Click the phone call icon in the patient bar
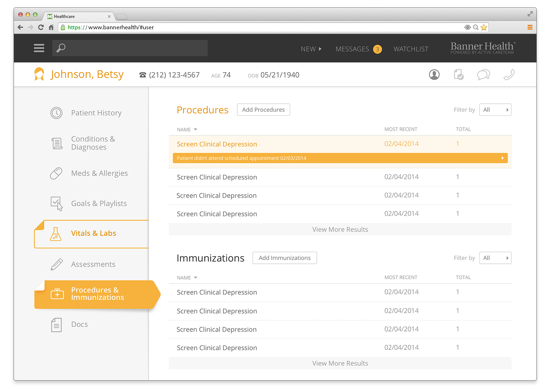 [x=509, y=75]
